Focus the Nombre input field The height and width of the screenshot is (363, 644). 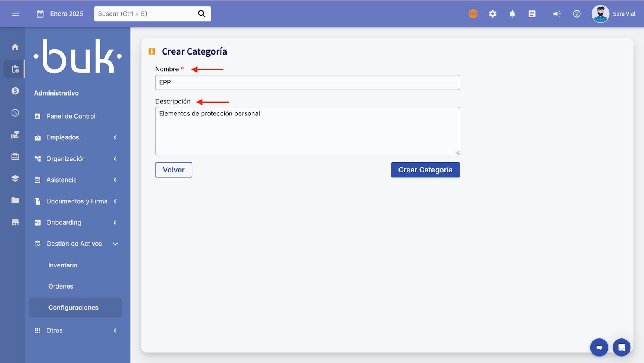tap(307, 82)
